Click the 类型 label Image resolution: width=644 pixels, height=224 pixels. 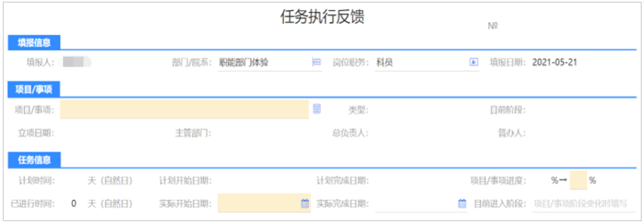coord(358,110)
